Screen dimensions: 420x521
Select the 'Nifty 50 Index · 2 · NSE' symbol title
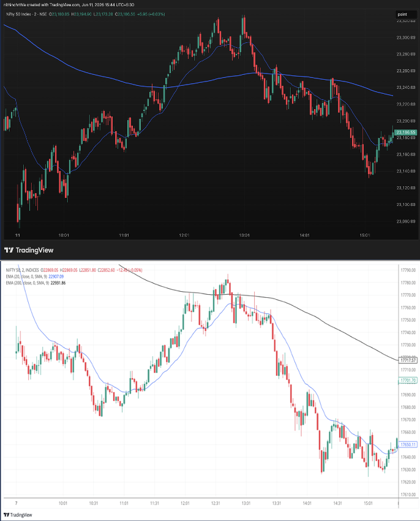[26, 14]
